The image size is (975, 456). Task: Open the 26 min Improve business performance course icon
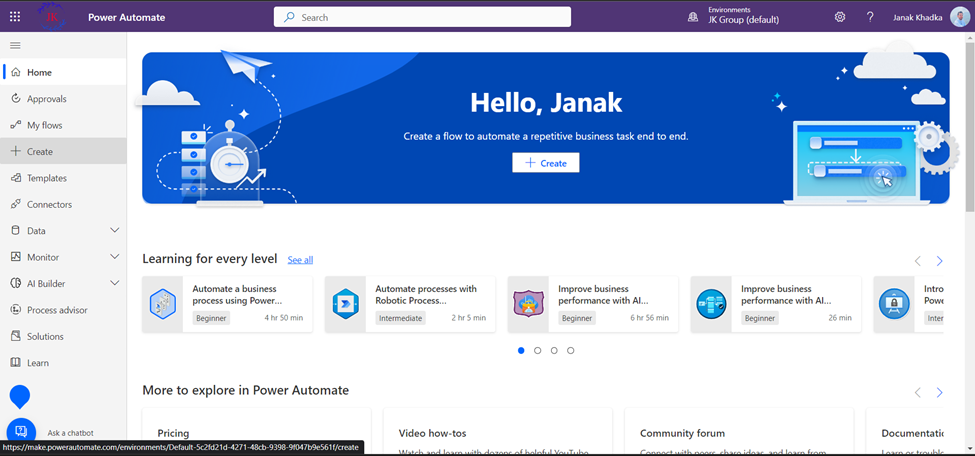(x=711, y=304)
